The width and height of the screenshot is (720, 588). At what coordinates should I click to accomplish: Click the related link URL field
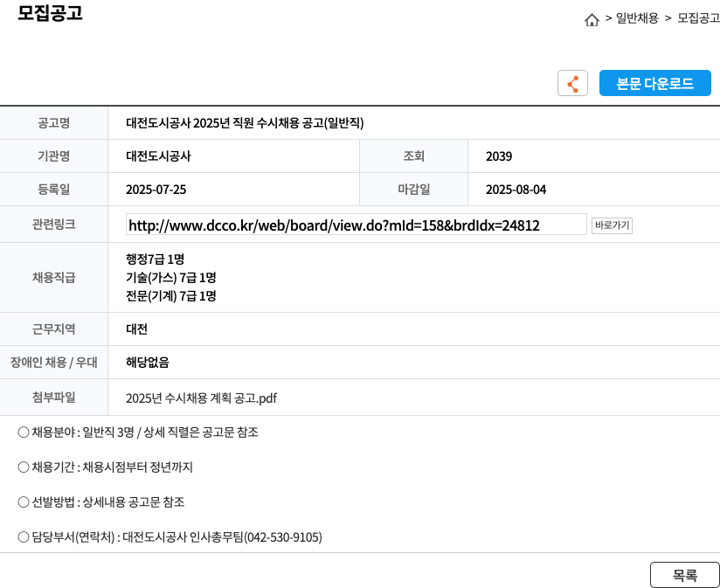357,225
